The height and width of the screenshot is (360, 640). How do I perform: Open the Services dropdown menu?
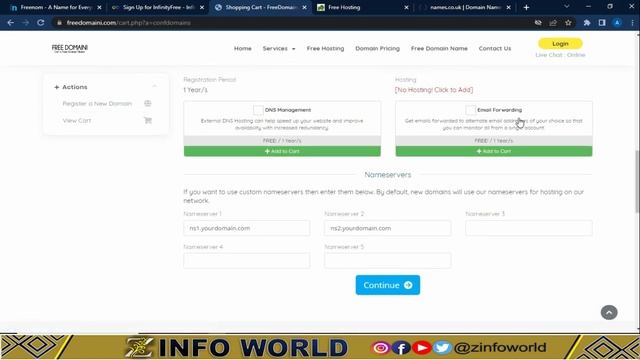[x=279, y=48]
